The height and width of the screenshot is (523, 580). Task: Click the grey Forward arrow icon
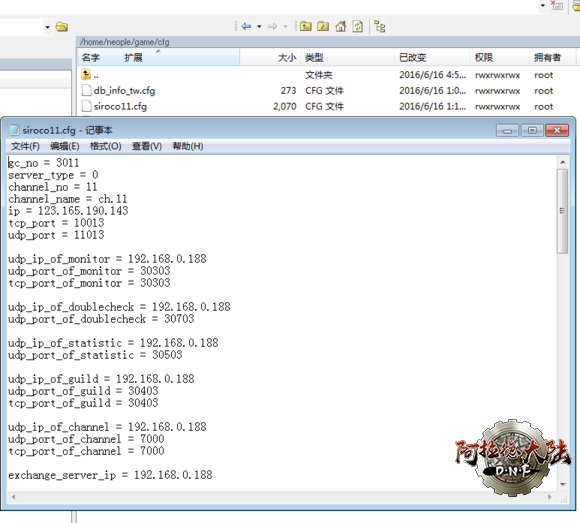click(272, 26)
